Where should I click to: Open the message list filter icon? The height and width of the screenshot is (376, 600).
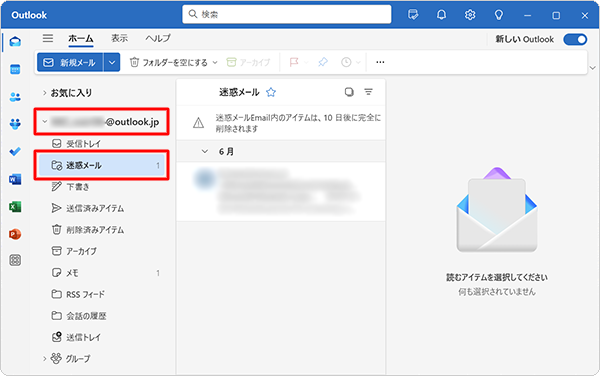(x=368, y=92)
